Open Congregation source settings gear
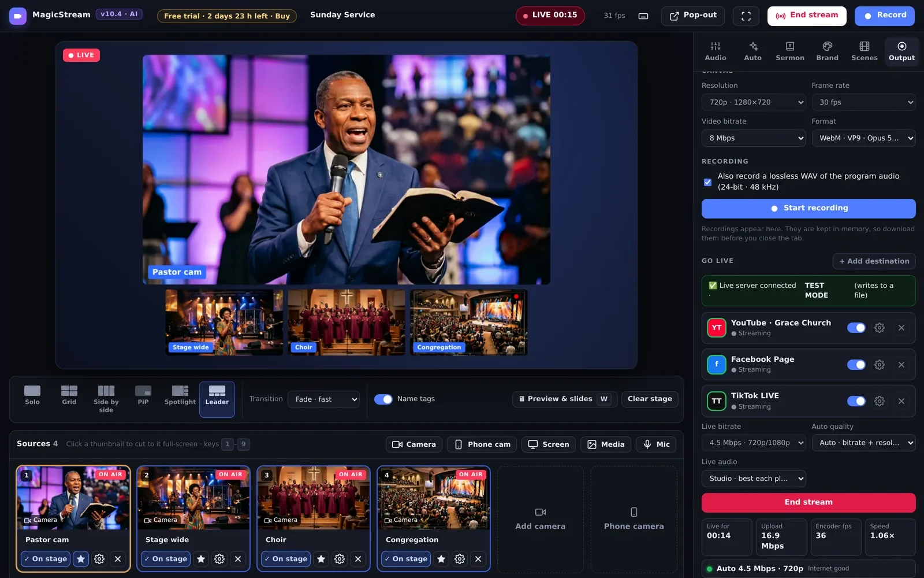Image resolution: width=924 pixels, height=578 pixels. [x=460, y=559]
